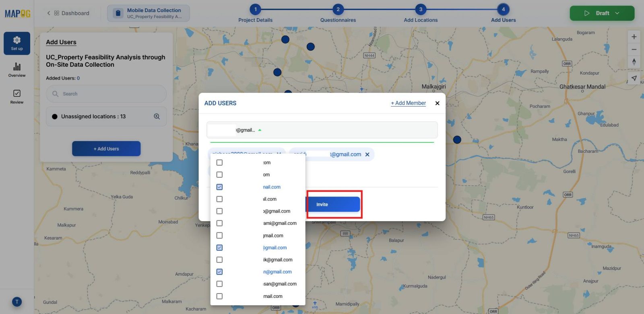Open the Draft status dropdown

[x=602, y=13]
